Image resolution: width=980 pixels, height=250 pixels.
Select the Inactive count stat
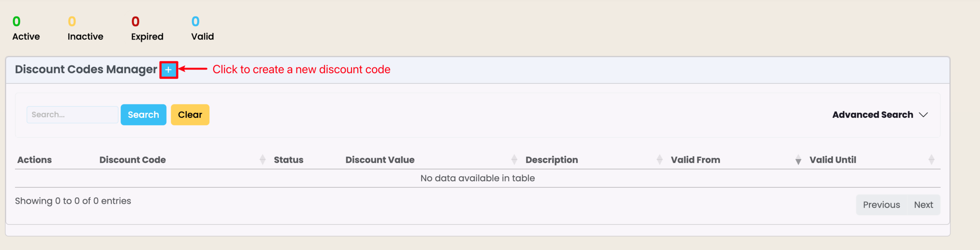point(72,22)
